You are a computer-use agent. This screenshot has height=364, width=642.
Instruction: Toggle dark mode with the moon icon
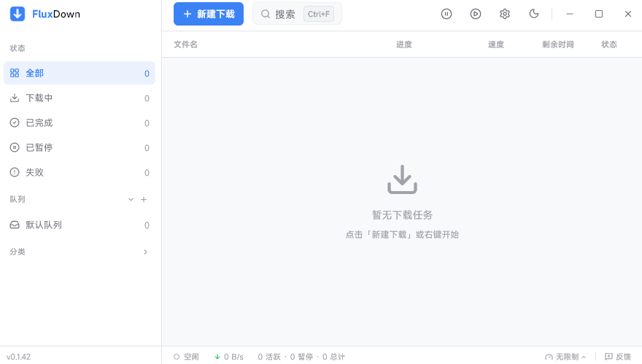pos(534,14)
